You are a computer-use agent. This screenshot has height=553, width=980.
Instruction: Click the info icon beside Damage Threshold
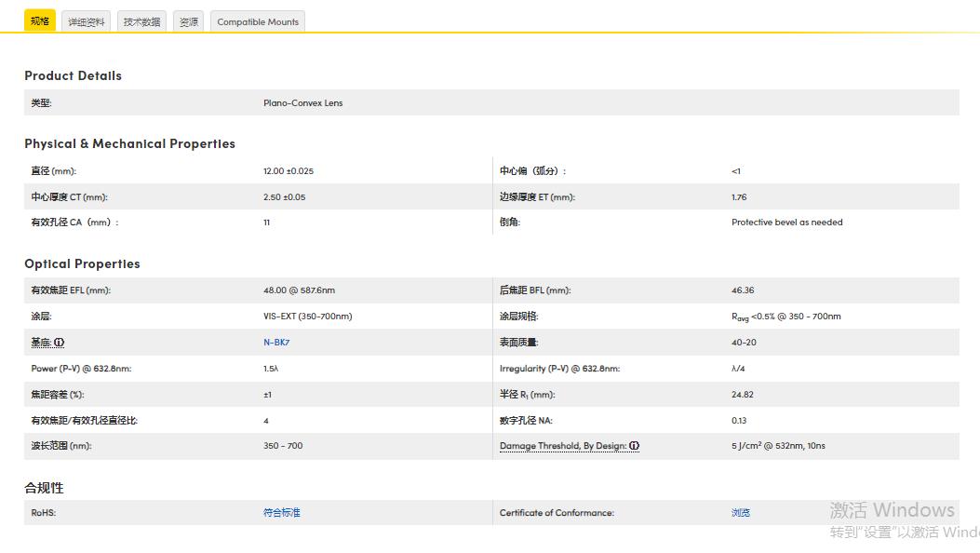point(634,446)
